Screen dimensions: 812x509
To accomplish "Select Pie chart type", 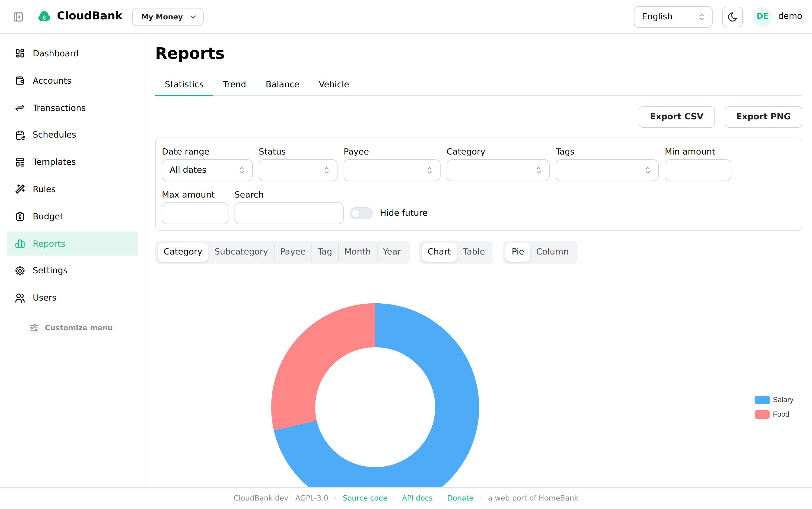I will [x=518, y=252].
